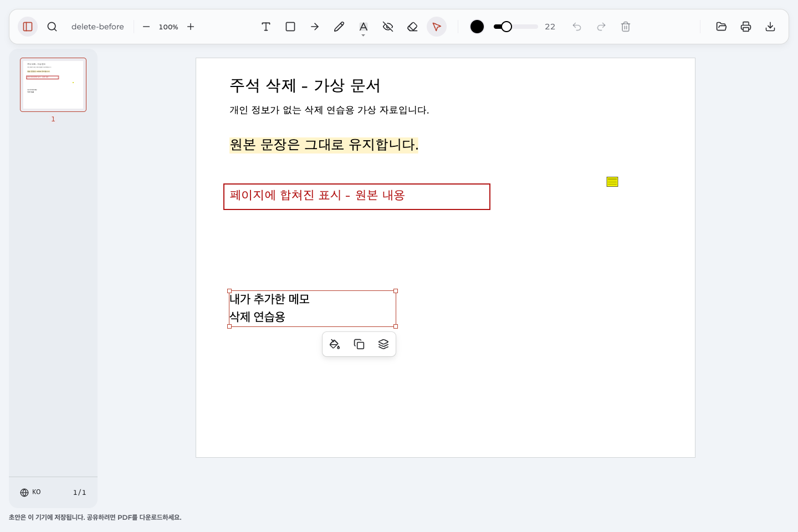Zoom in with the plus button
The height and width of the screenshot is (532, 798).
pyautogui.click(x=191, y=27)
